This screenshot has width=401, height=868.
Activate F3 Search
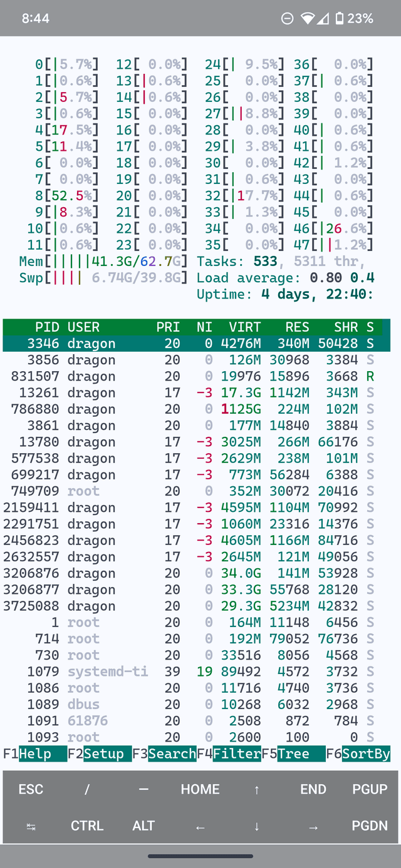tap(164, 753)
